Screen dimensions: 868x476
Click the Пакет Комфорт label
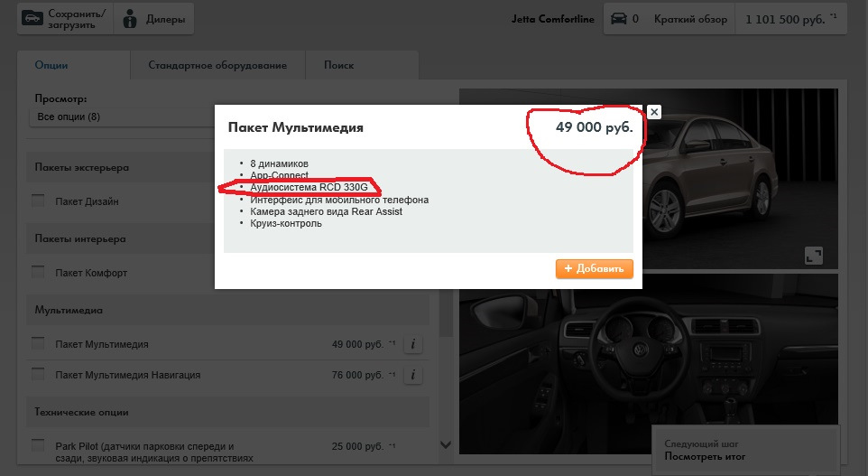(x=91, y=273)
